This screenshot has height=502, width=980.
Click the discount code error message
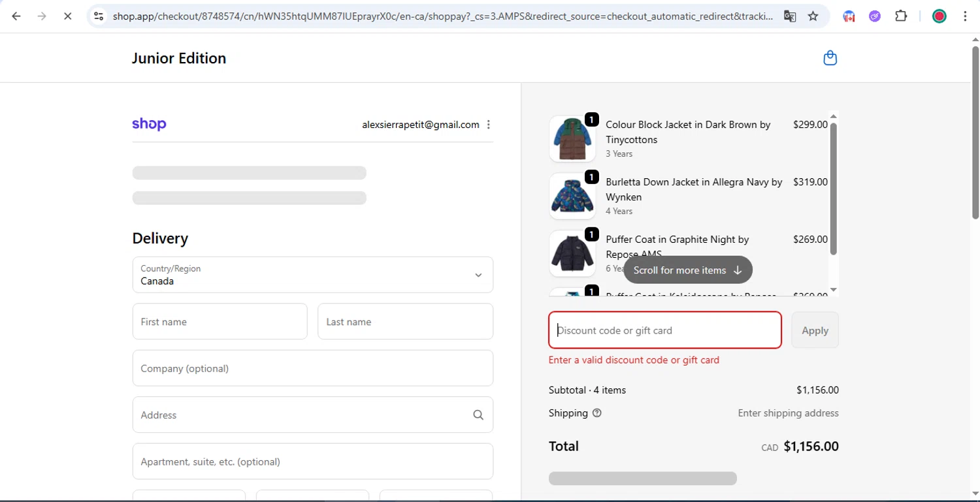[634, 360]
